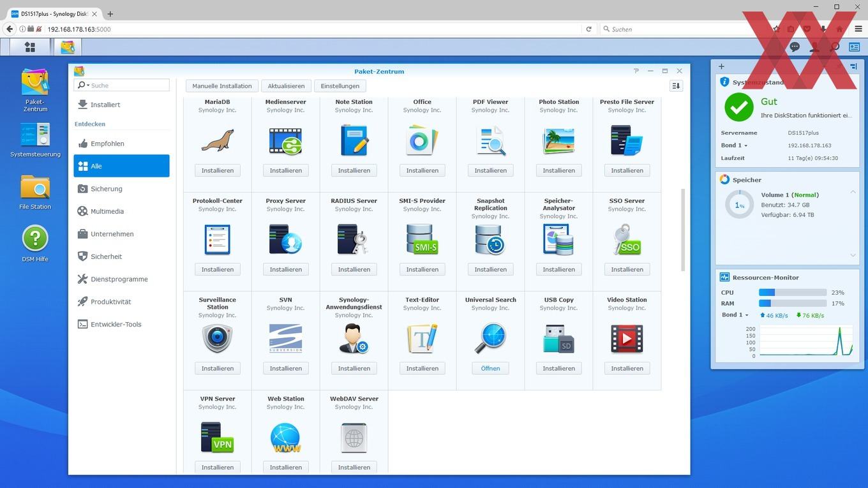868x488 pixels.
Task: Click the Manuelle Installation button
Action: [222, 85]
